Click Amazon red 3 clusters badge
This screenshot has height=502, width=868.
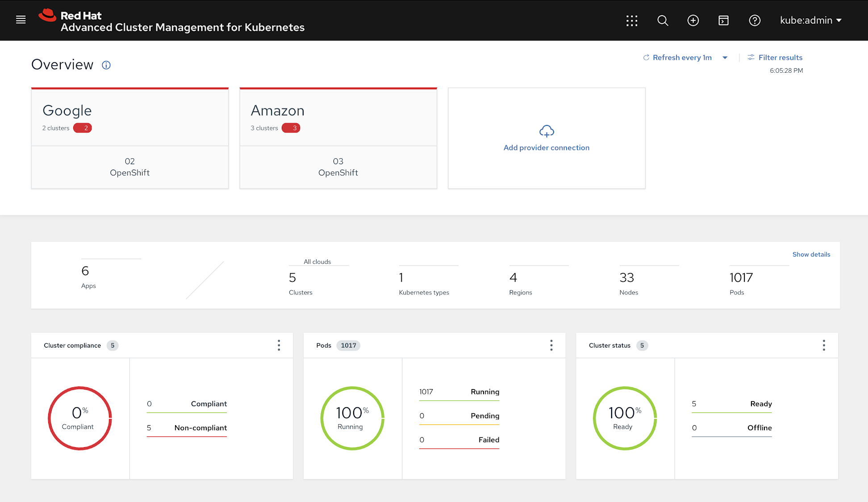click(x=291, y=128)
